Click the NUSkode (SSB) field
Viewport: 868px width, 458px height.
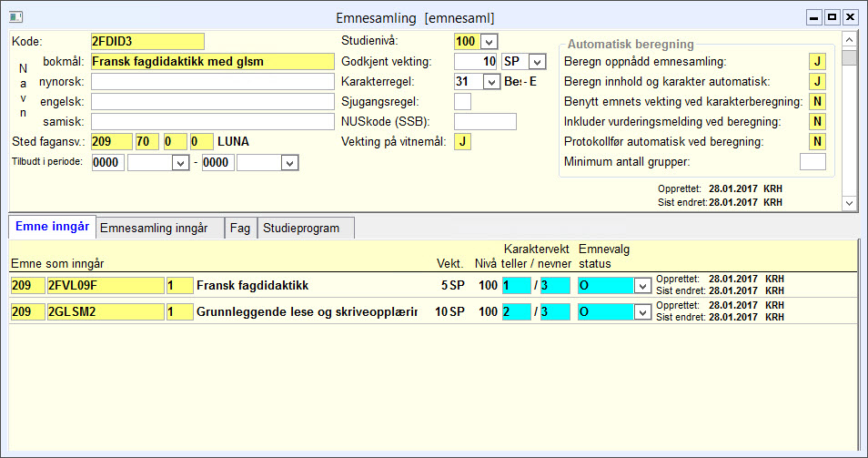pyautogui.click(x=485, y=121)
